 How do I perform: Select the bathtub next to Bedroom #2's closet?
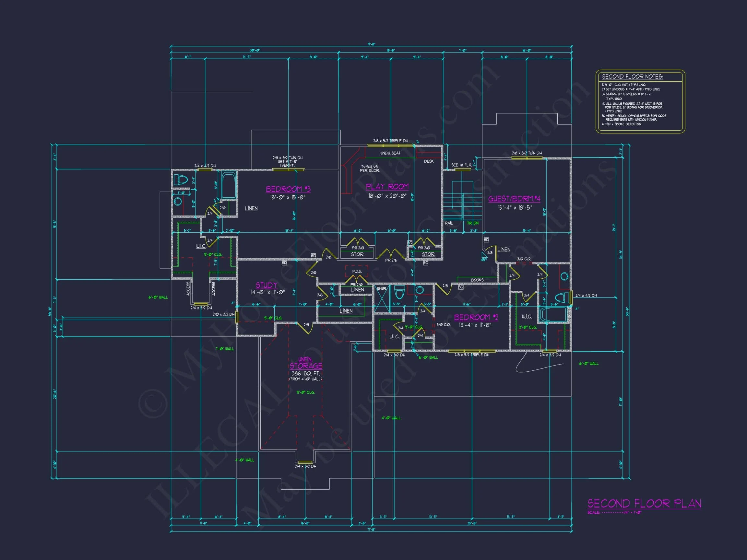pyautogui.click(x=553, y=315)
